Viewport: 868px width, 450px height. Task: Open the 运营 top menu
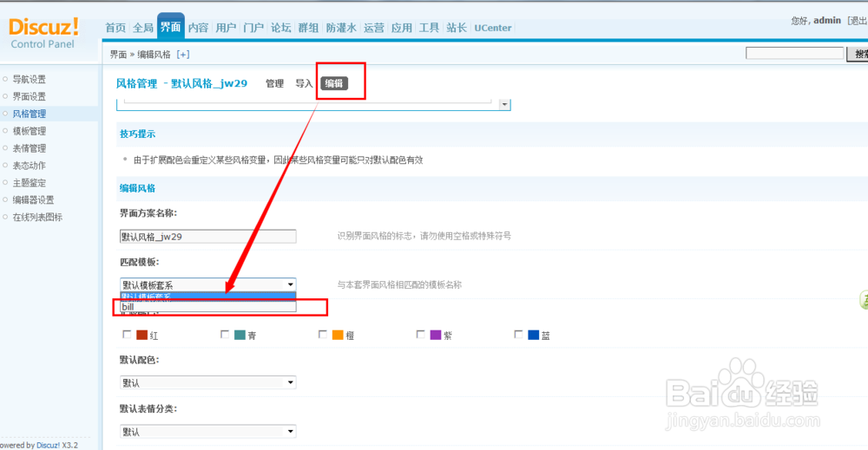click(x=373, y=28)
